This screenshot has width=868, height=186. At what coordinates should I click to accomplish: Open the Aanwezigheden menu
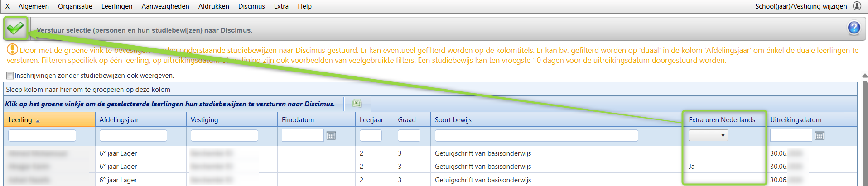[x=165, y=6]
